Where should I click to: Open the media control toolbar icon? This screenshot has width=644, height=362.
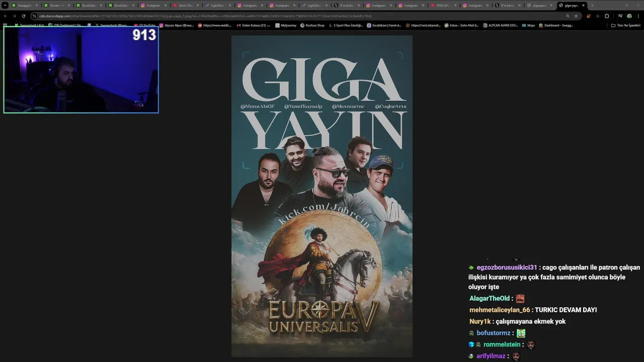tap(620, 16)
